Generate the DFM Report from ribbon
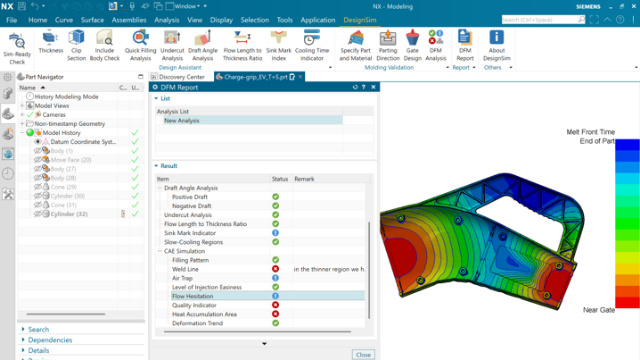 click(x=465, y=45)
